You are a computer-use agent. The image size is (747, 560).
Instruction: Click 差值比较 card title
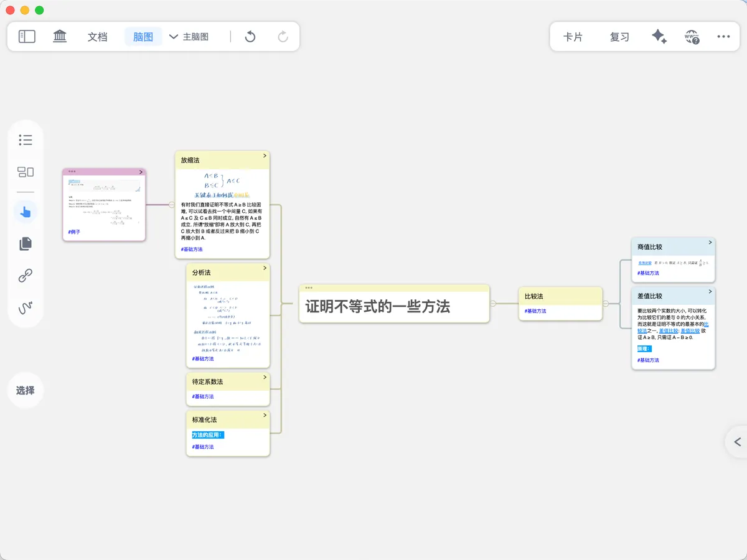pyautogui.click(x=650, y=296)
